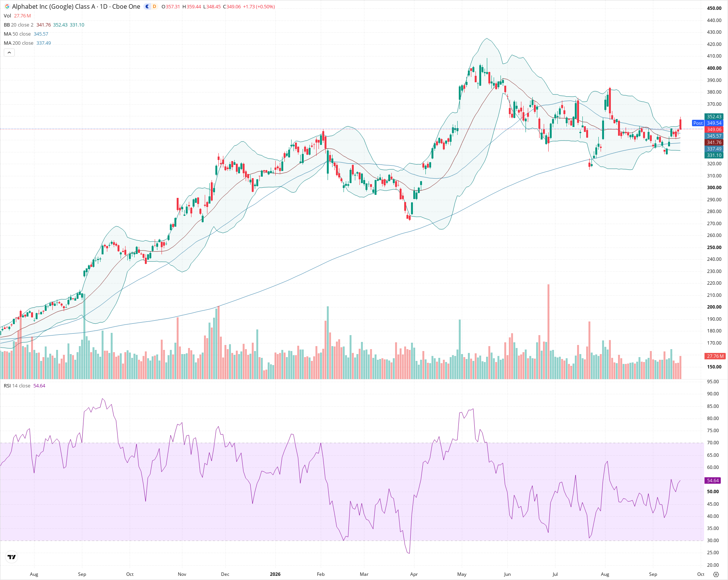The image size is (728, 580).
Task: Click the 27.76 M volume axis label
Action: [x=715, y=356]
